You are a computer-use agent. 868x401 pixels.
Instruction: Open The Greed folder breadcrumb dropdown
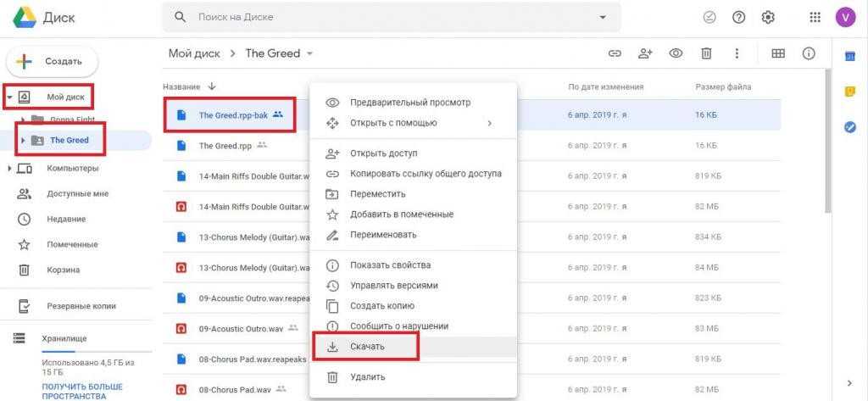tap(309, 53)
